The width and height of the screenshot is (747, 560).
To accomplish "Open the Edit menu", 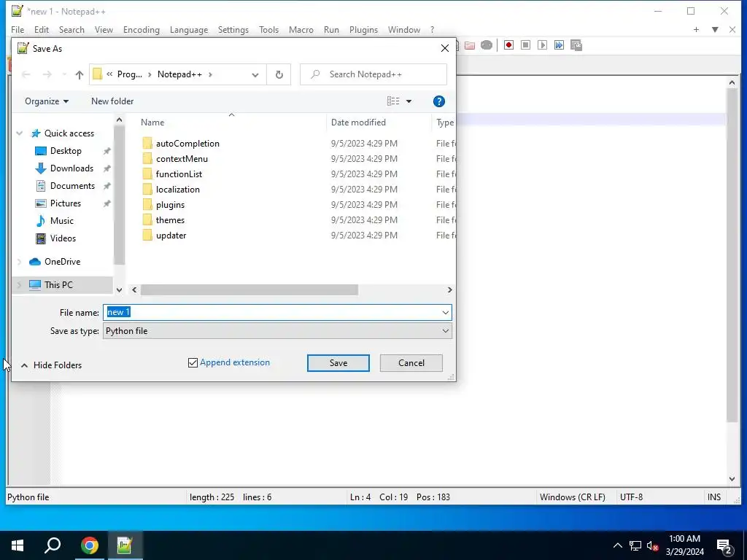I will pyautogui.click(x=42, y=29).
